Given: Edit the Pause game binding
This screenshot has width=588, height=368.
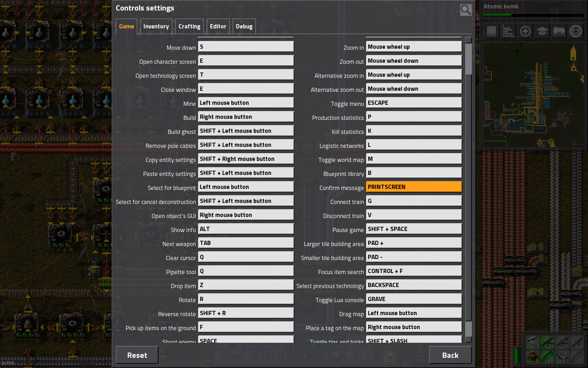Looking at the screenshot, I should [x=414, y=229].
